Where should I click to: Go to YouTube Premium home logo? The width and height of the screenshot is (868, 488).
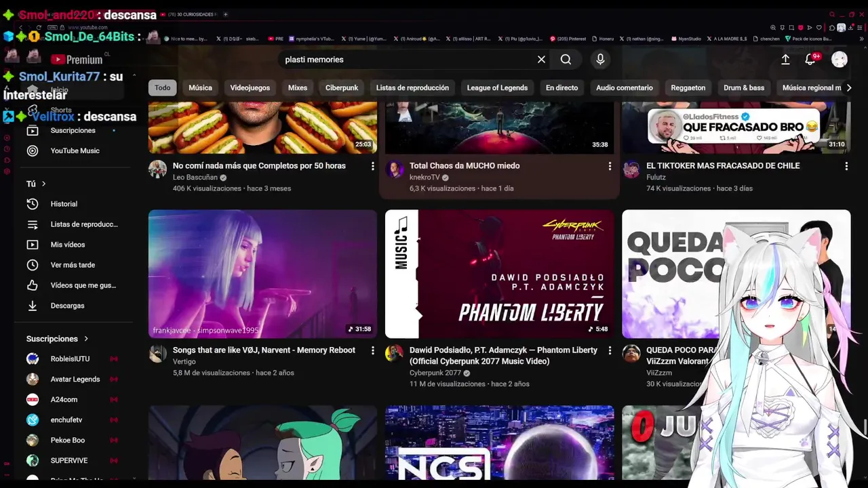coord(76,60)
